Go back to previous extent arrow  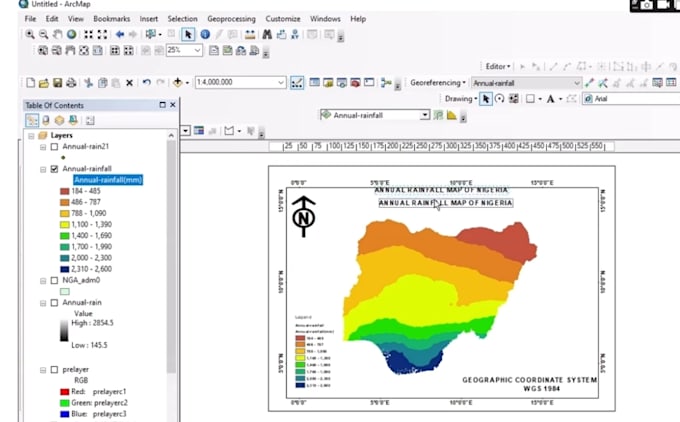(x=120, y=34)
